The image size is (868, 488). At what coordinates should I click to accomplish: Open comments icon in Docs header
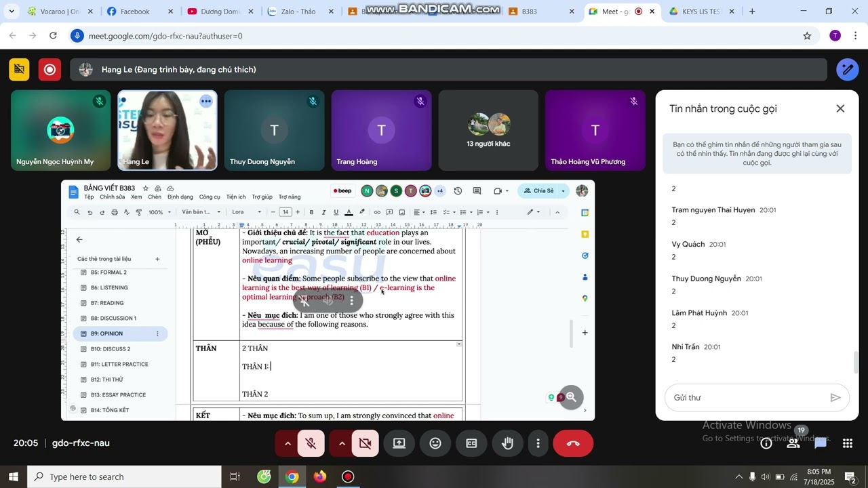[x=477, y=191]
